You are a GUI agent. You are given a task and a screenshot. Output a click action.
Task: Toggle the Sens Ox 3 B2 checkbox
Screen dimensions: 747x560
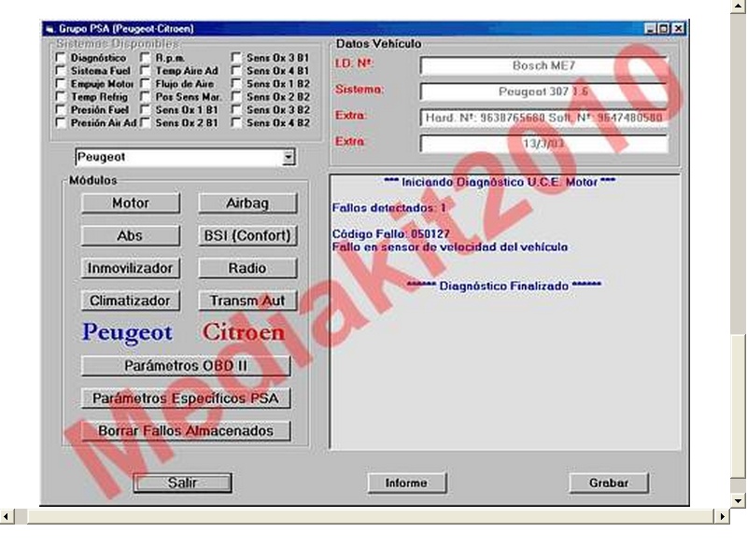pyautogui.click(x=236, y=109)
